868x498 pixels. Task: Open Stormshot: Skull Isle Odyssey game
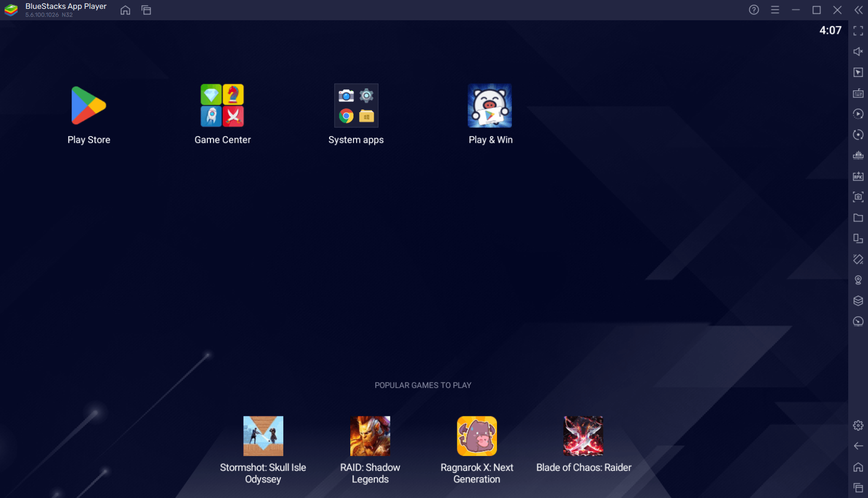263,436
